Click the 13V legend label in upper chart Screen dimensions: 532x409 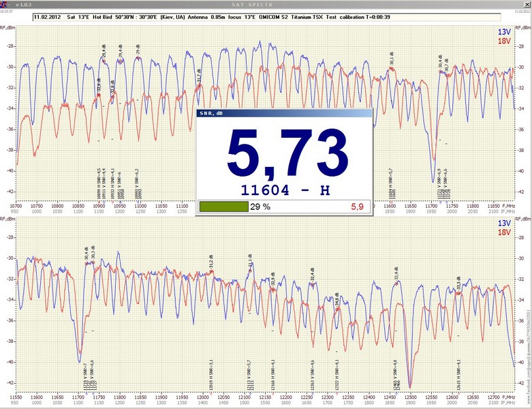(x=522, y=31)
